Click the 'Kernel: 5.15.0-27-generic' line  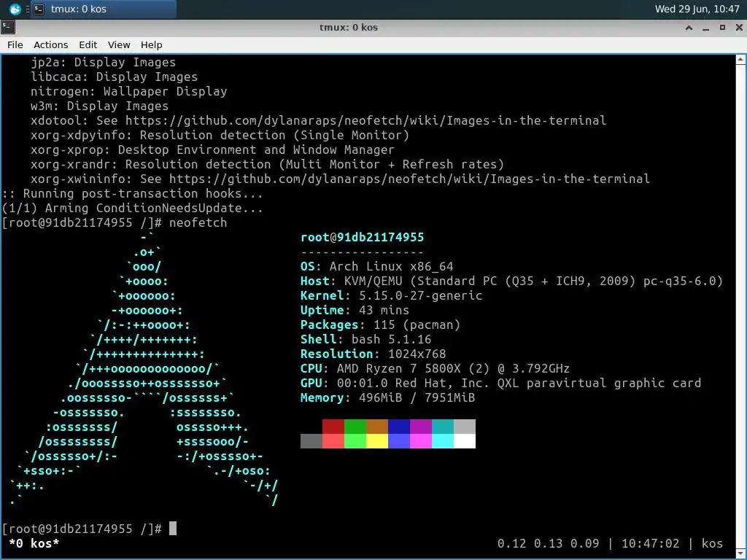[x=391, y=296]
